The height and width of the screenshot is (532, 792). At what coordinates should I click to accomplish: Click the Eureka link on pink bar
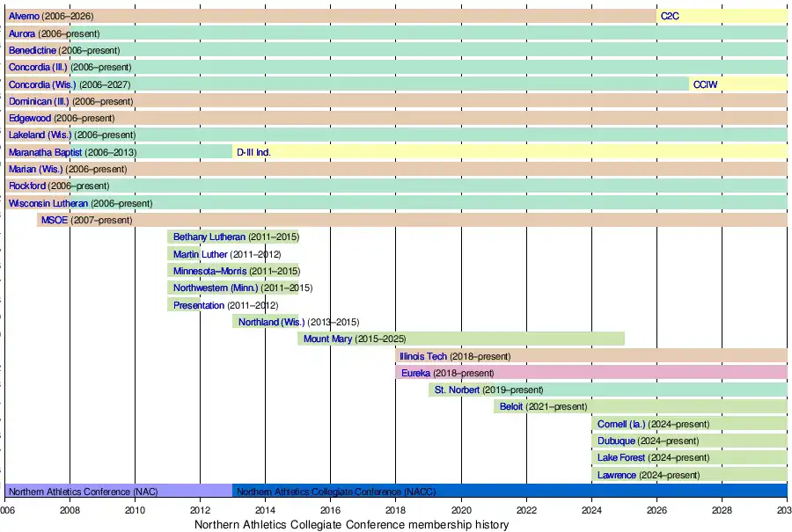pyautogui.click(x=415, y=373)
